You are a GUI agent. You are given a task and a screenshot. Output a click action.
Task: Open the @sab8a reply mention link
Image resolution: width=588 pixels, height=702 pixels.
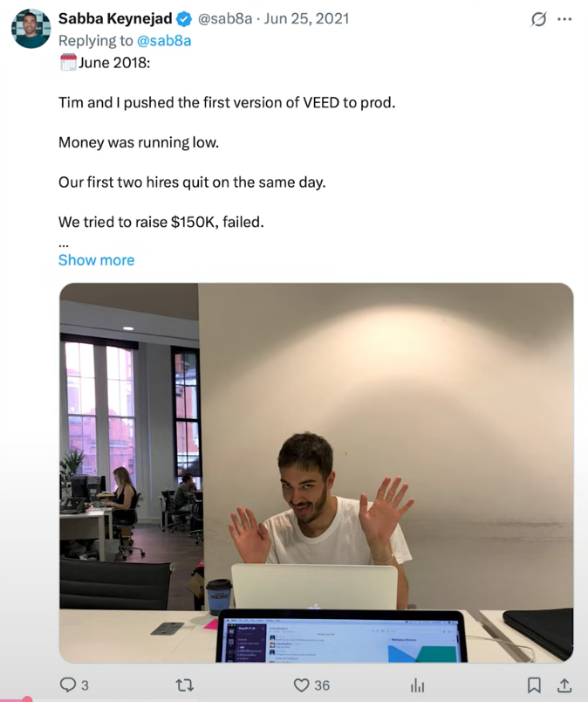coord(164,41)
